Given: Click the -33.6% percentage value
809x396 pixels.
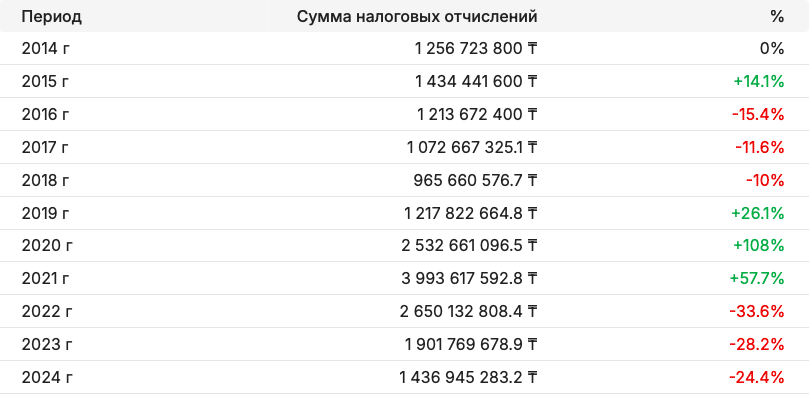Looking at the screenshot, I should (x=756, y=311).
